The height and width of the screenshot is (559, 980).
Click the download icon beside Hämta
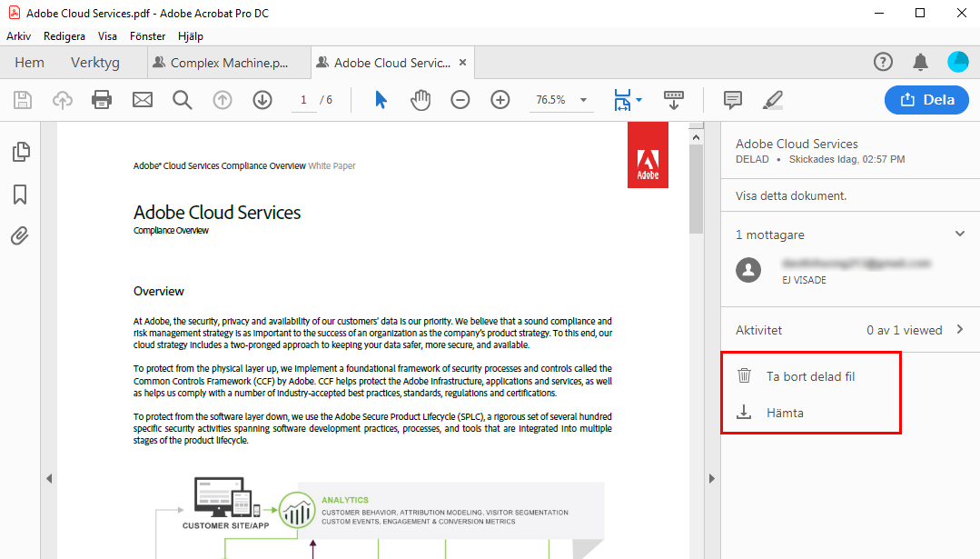point(744,412)
